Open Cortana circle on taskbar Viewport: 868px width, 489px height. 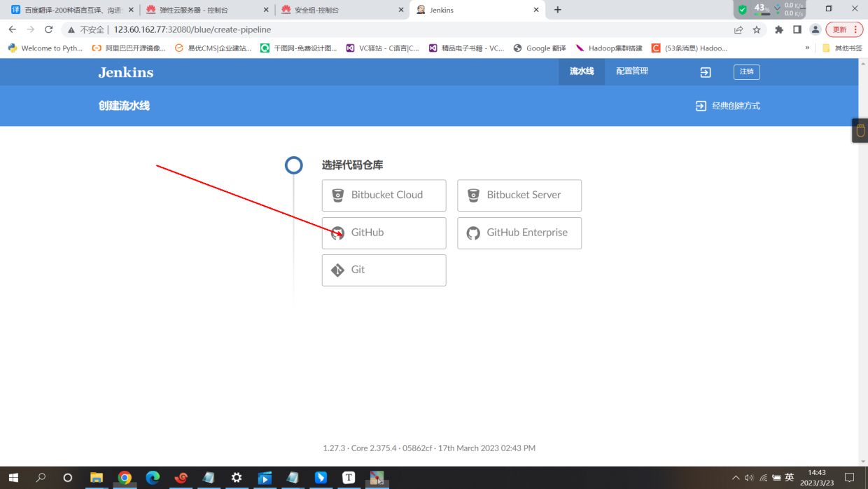tap(68, 478)
